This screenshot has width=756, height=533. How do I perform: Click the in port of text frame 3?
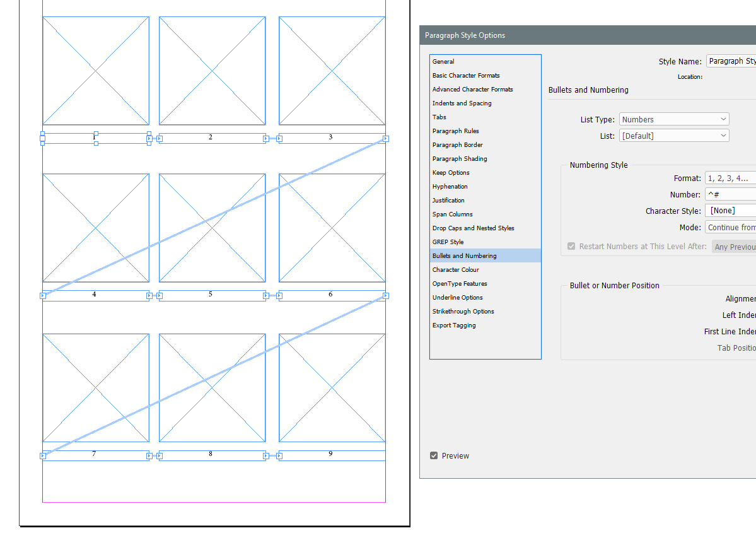(279, 139)
